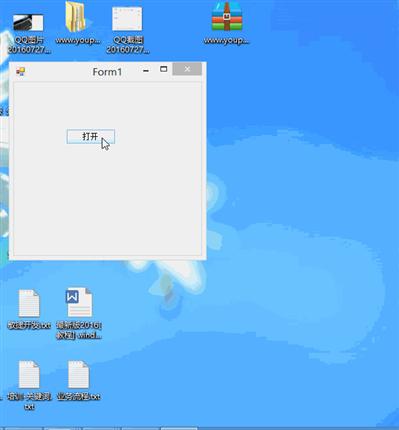The width and height of the screenshot is (399, 430).
Task: Click the 打开 button in Form1
Action: pyautogui.click(x=91, y=137)
